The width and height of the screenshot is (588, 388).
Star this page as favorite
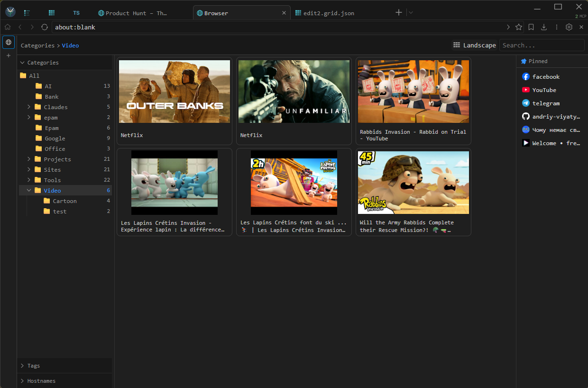519,27
